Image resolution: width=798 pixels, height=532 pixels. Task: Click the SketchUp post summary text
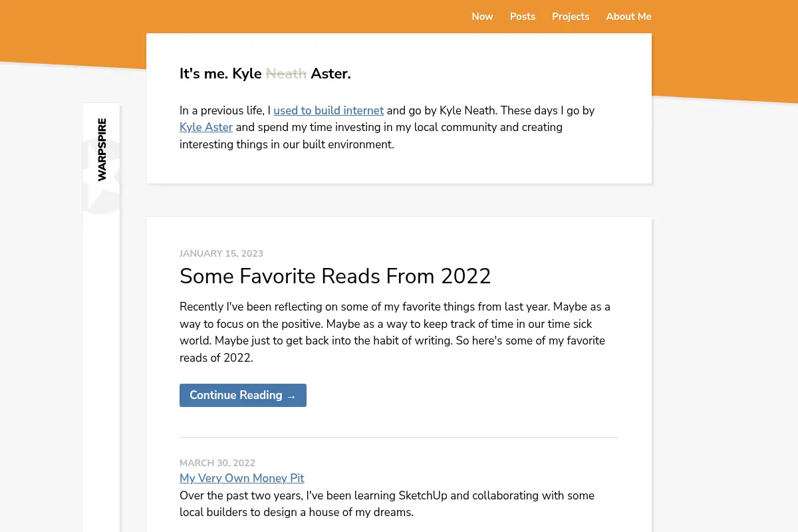click(387, 504)
